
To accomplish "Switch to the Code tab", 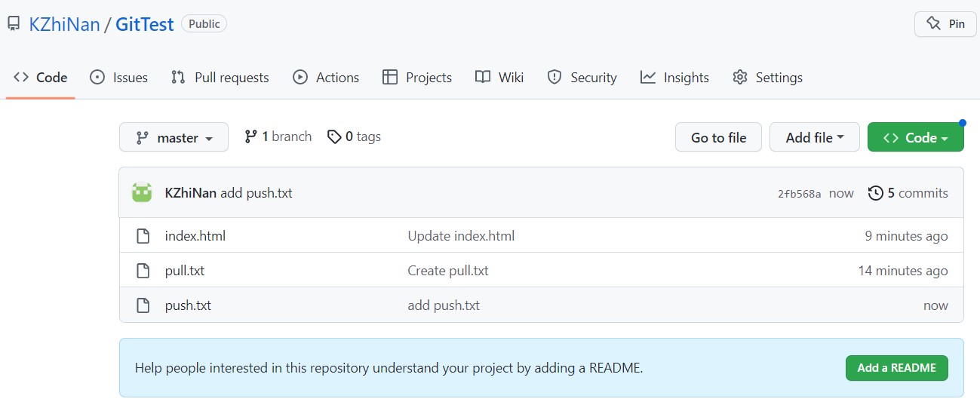I will pos(41,77).
